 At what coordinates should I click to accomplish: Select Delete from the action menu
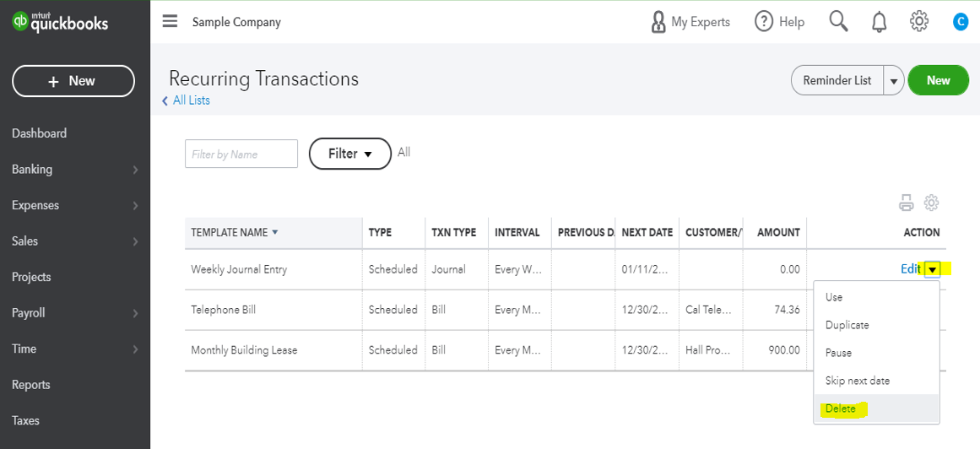841,408
